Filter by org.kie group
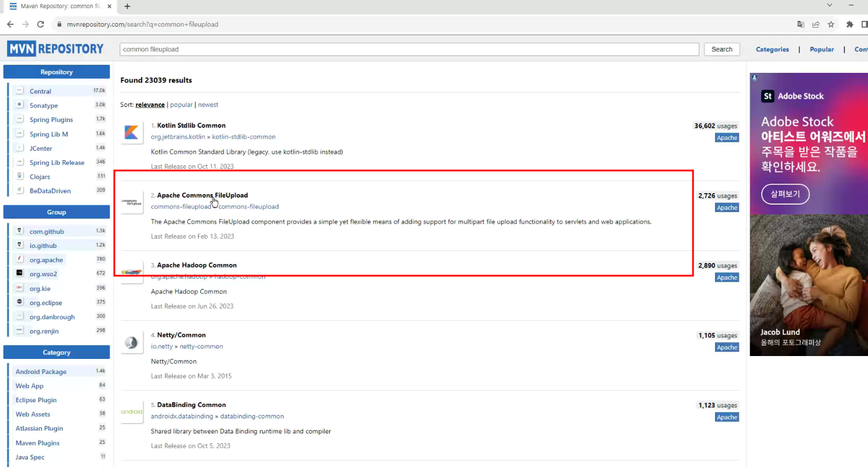The width and height of the screenshot is (868, 467). coord(40,288)
